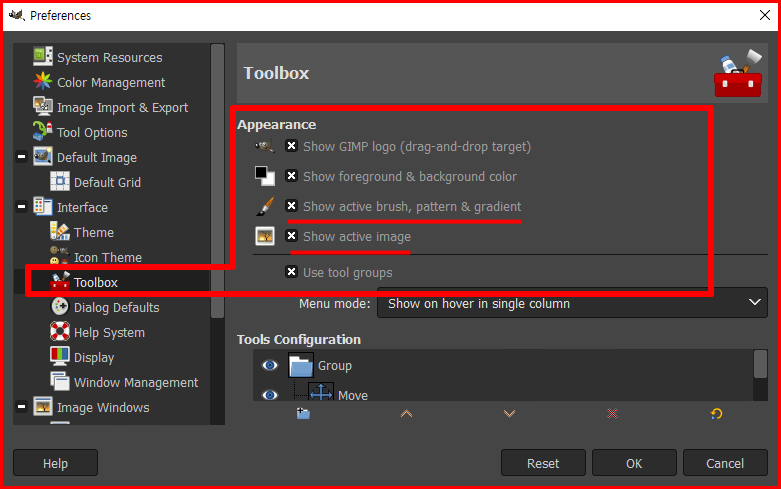Select Window Management page
This screenshot has width=781, height=489.
(x=136, y=382)
